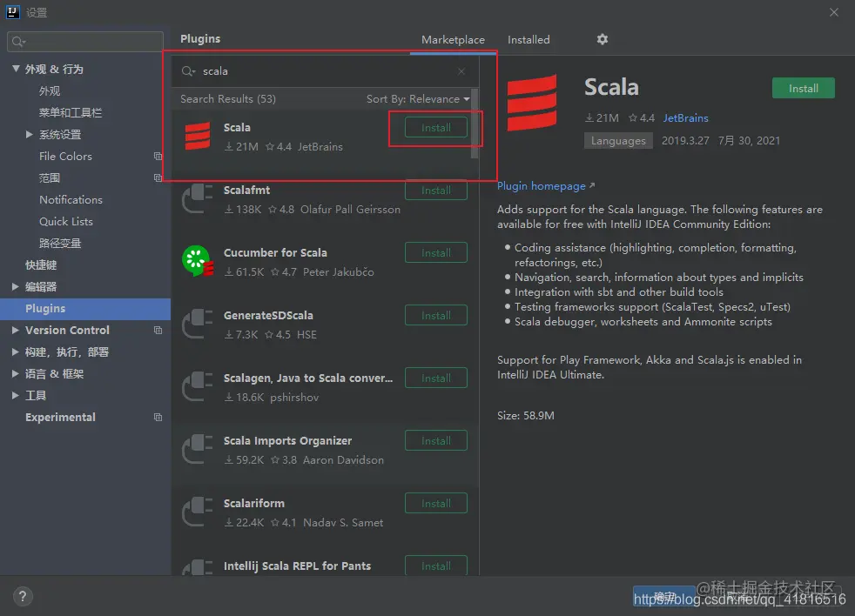Click the GenerateSDScala plugin icon

coord(198,325)
